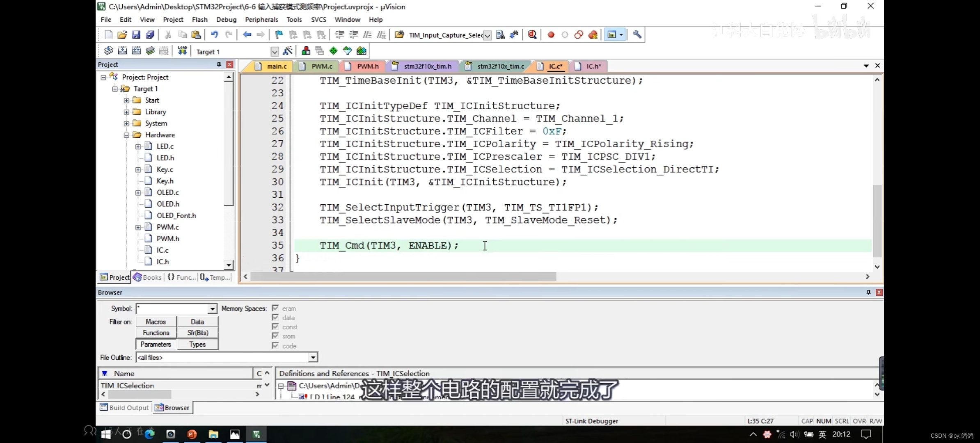The width and height of the screenshot is (980, 443).
Task: Toggle the Functions filter button
Action: pos(156,333)
